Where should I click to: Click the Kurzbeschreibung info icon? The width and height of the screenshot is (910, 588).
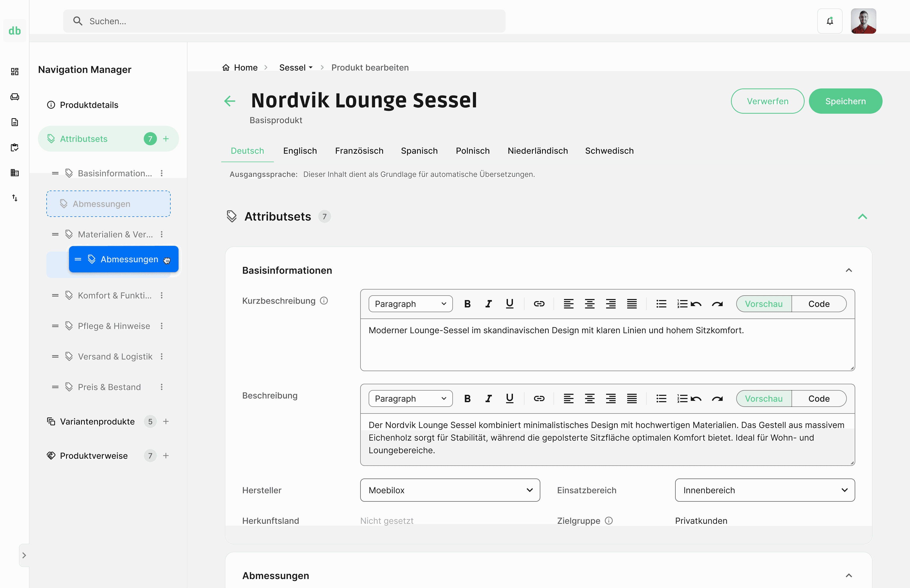(x=324, y=301)
